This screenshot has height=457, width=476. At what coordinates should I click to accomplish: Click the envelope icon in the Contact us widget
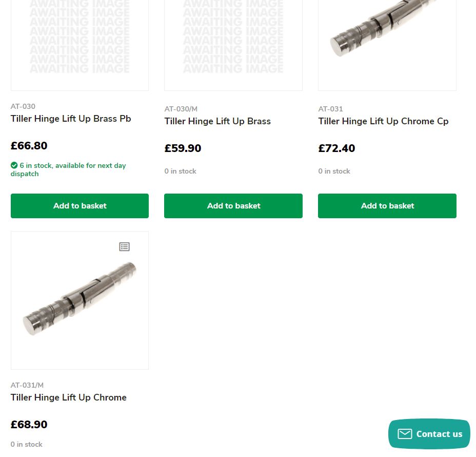(x=404, y=434)
